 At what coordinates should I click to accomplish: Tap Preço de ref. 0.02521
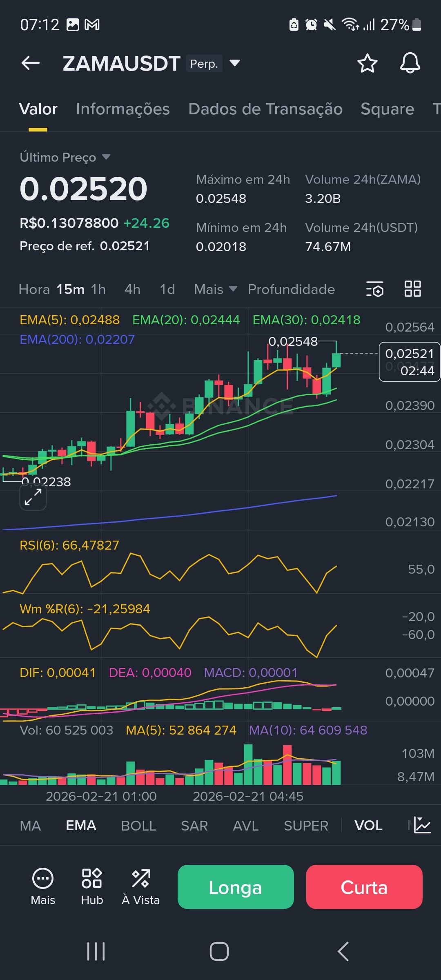pos(85,246)
